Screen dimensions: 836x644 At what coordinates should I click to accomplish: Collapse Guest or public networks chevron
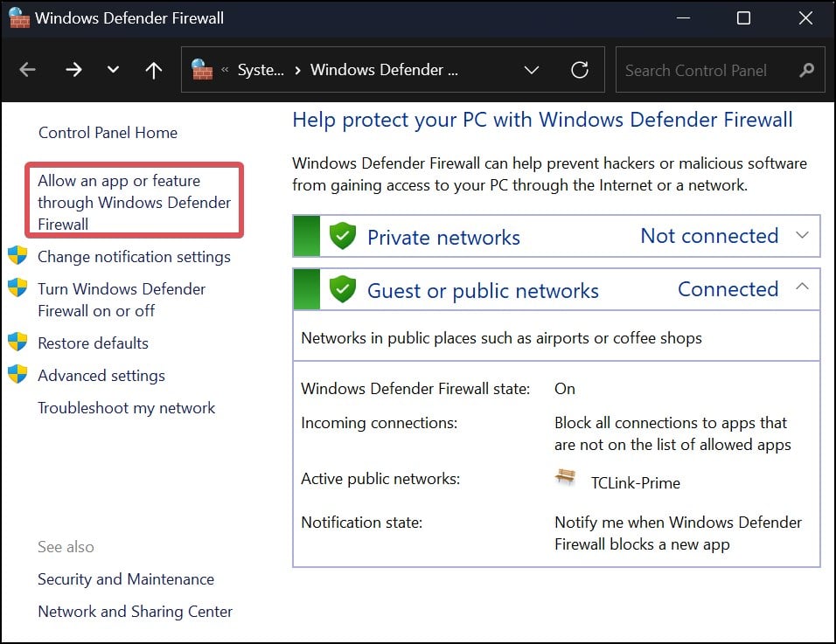802,287
